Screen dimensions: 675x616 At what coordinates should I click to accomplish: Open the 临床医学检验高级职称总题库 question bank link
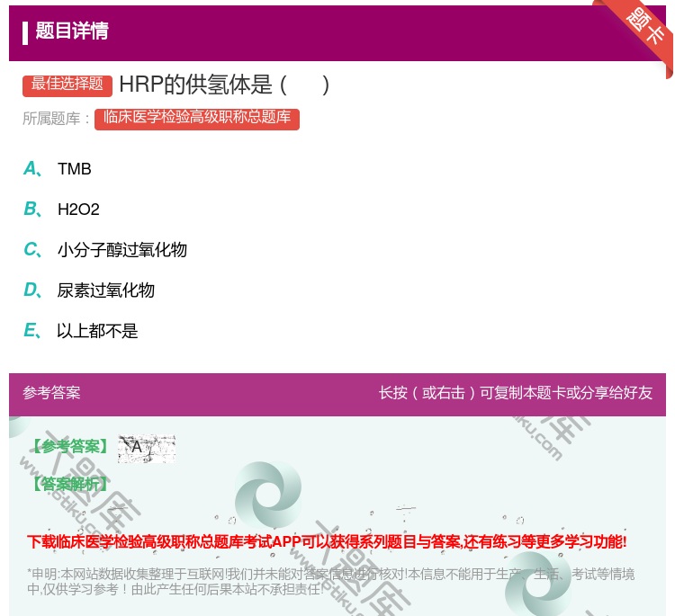click(x=197, y=118)
